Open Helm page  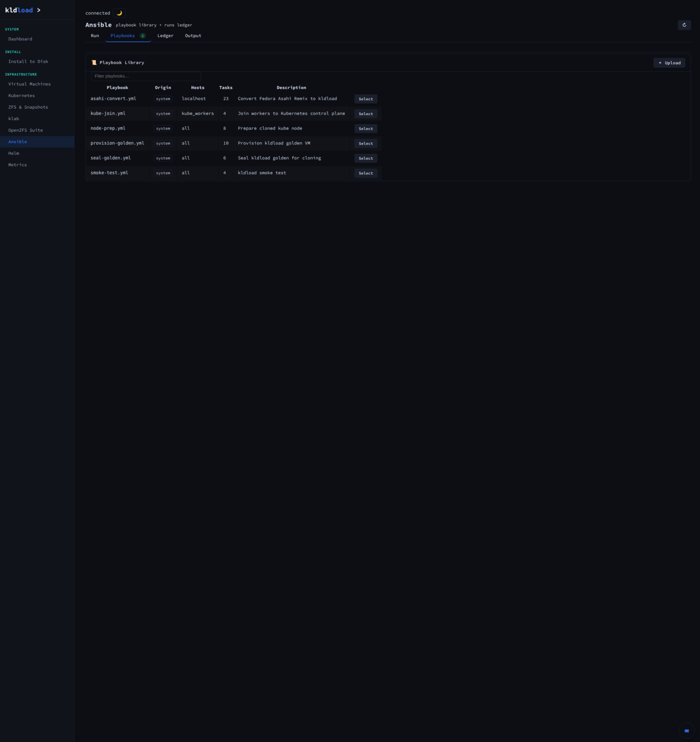[37, 153]
